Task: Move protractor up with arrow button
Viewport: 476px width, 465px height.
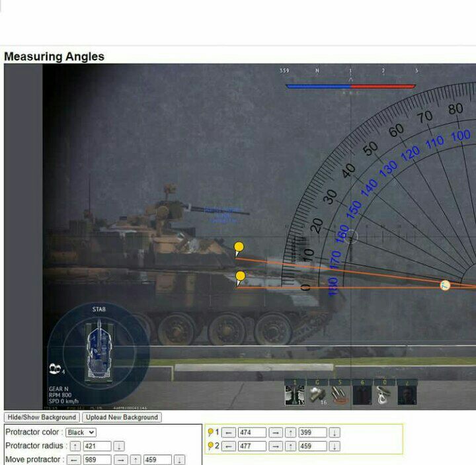Action: tap(136, 460)
